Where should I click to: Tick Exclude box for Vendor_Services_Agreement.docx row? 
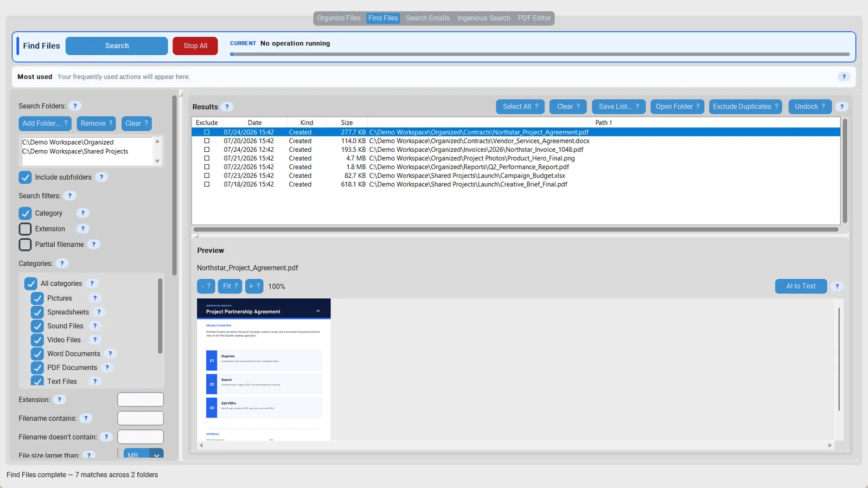point(207,141)
